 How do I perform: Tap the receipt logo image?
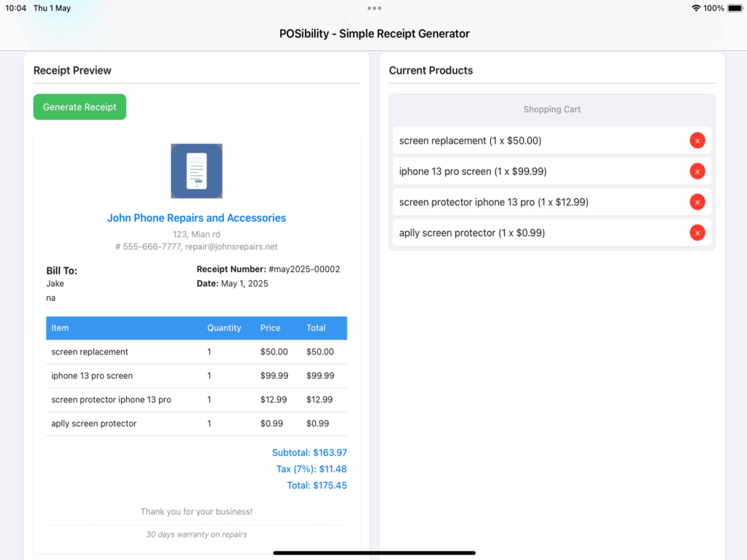[196, 171]
